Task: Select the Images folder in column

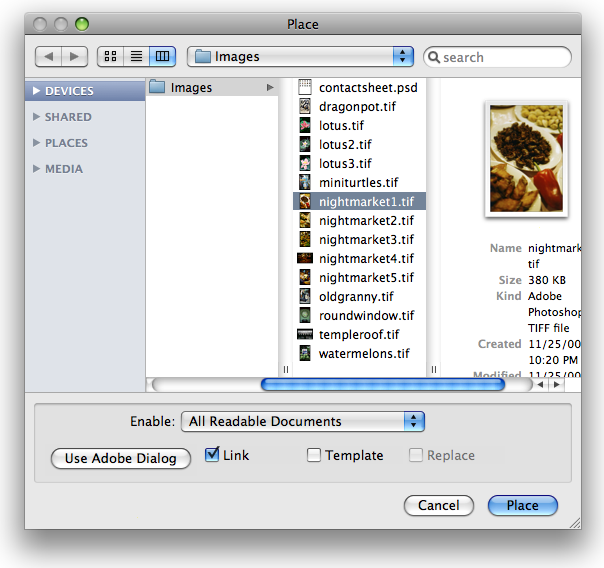Action: (190, 88)
